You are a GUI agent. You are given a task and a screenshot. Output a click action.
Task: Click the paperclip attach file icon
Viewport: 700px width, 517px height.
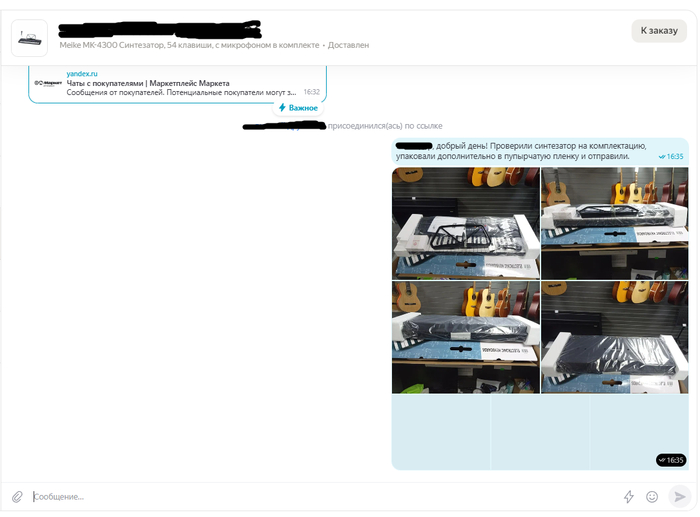[17, 497]
